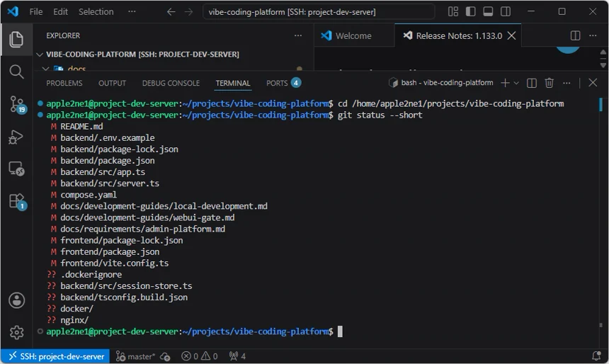
Task: Open the terminal launch profile dropdown arrow
Action: pyautogui.click(x=516, y=83)
